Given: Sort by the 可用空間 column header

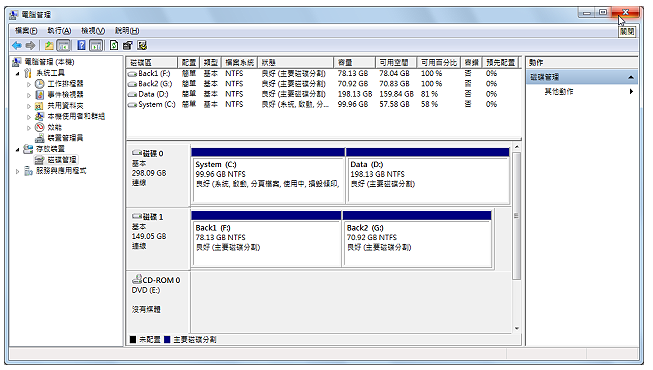Looking at the screenshot, I should (x=396, y=62).
